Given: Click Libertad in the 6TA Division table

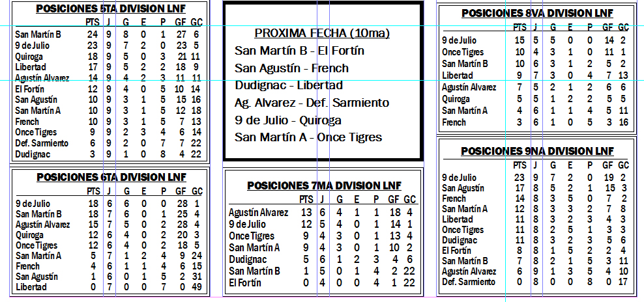Looking at the screenshot, I should tap(31, 287).
